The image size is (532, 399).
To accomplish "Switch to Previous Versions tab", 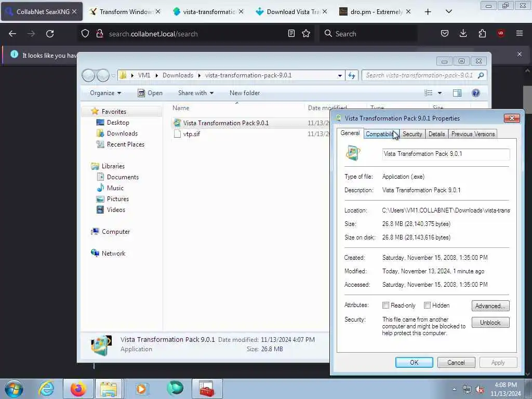I will [x=473, y=134].
